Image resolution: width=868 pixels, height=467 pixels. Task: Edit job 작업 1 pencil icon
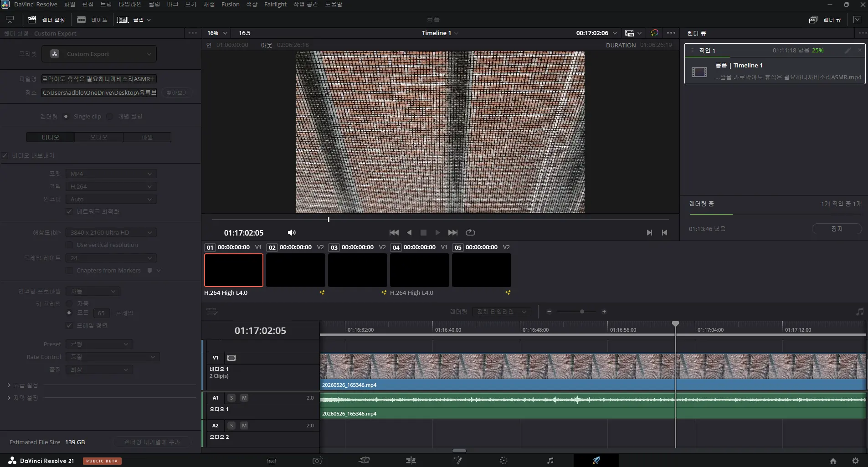[x=847, y=51]
